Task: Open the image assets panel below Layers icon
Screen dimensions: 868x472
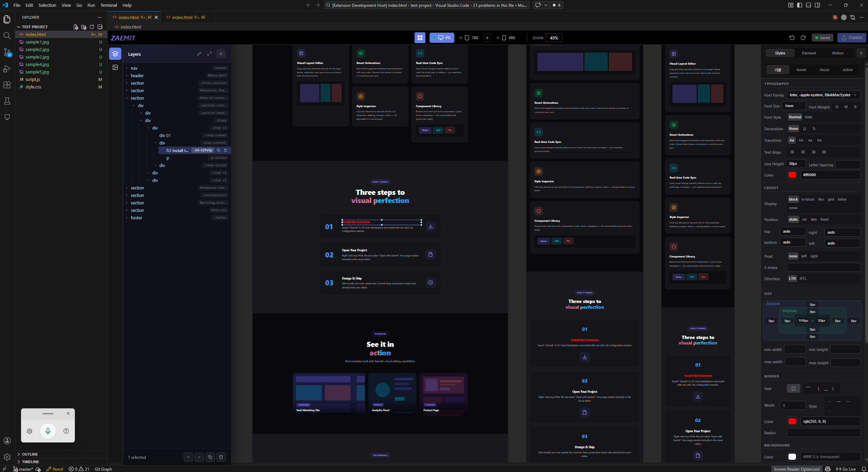Action: click(115, 67)
